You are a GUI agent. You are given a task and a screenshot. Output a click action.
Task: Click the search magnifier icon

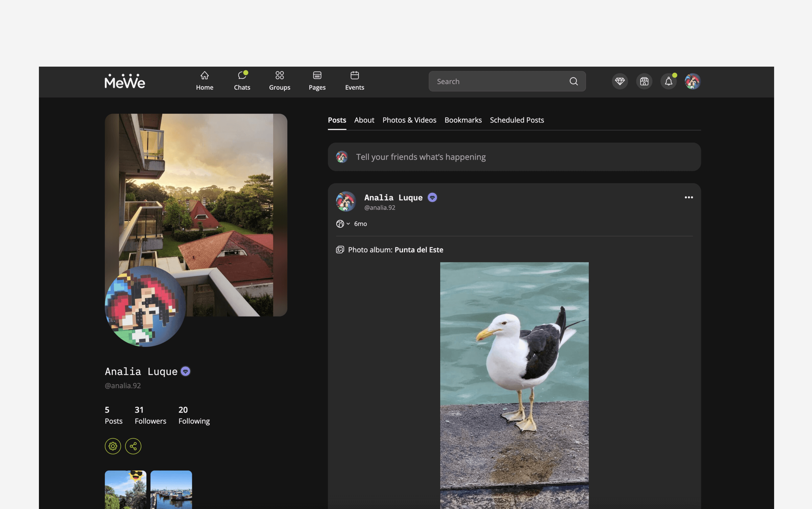pyautogui.click(x=573, y=82)
